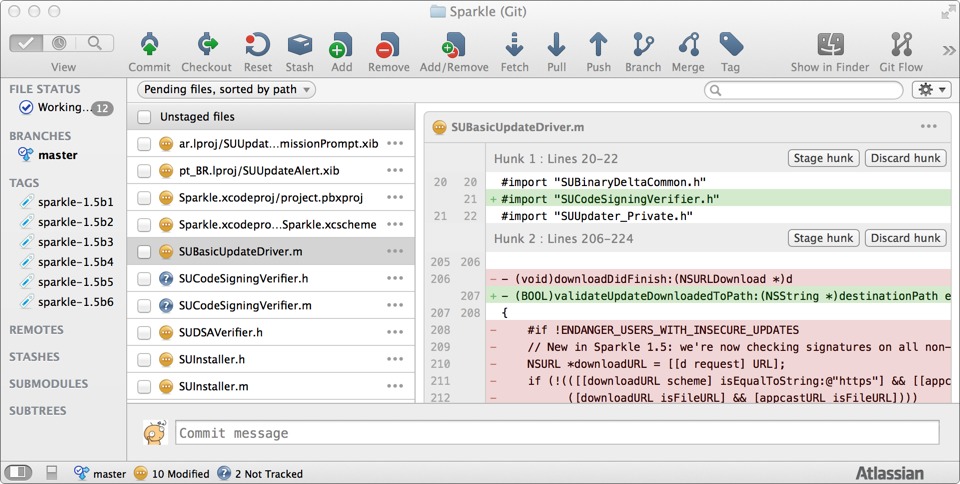Click the SUBTREES sidebar section
960x484 pixels.
pyautogui.click(x=37, y=411)
